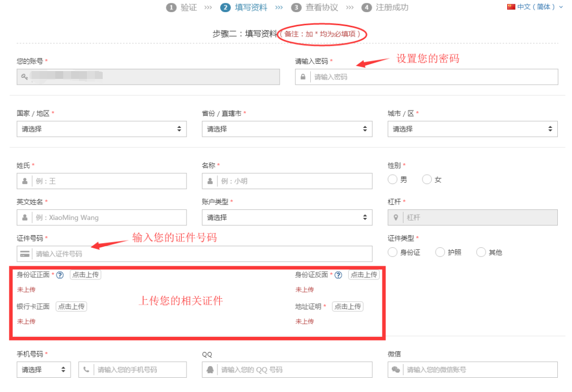Click the person icon in the 姓氏 field
The image size is (572, 392).
pos(24,181)
